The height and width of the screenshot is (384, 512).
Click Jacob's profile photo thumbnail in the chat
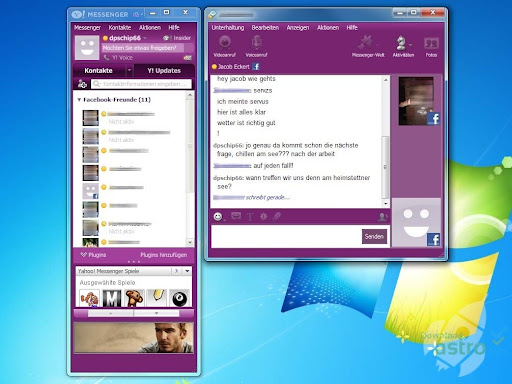tap(416, 101)
